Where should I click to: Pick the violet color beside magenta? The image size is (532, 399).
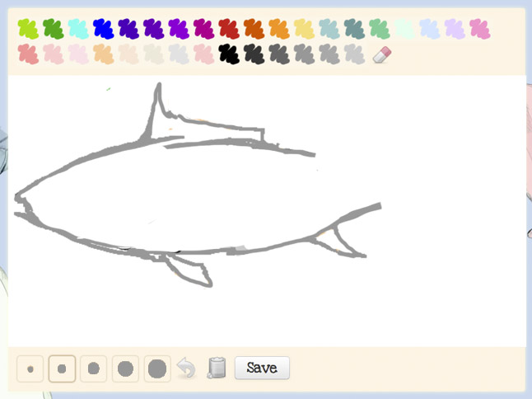[179, 29]
